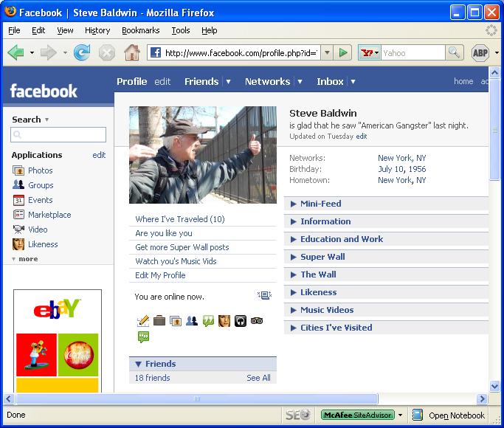This screenshot has height=428, width=504.
Task: Open the Groups application icon
Action: (x=18, y=185)
